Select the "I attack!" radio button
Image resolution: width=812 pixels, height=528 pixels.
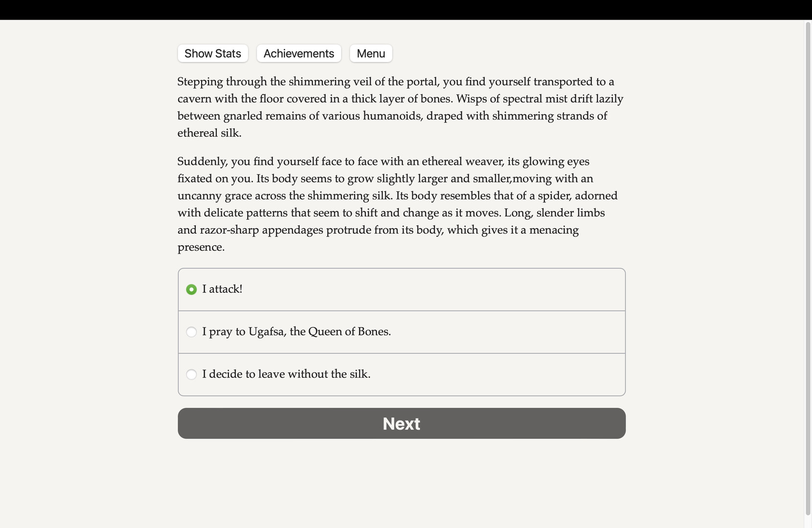(191, 289)
